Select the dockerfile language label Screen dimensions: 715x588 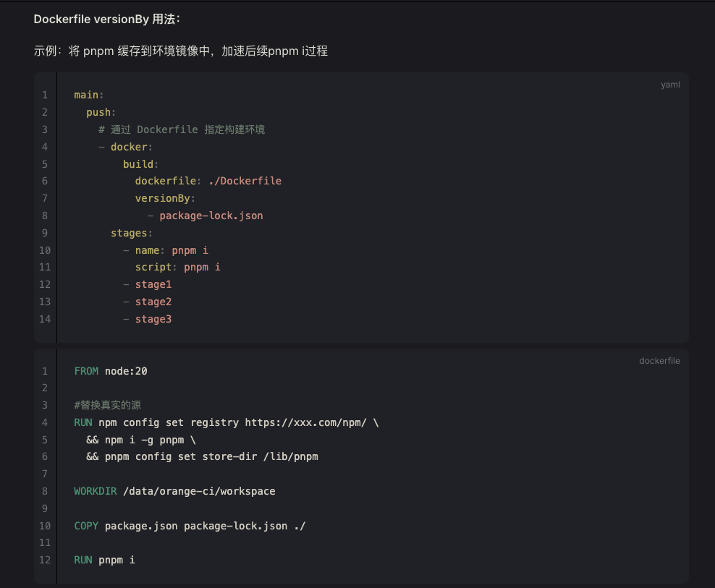point(659,361)
